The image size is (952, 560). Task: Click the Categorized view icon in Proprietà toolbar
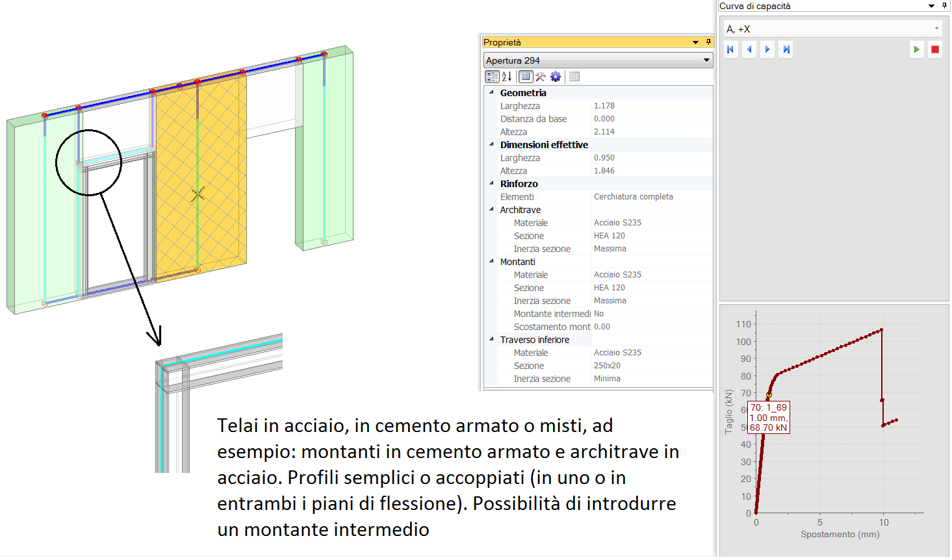click(x=492, y=77)
